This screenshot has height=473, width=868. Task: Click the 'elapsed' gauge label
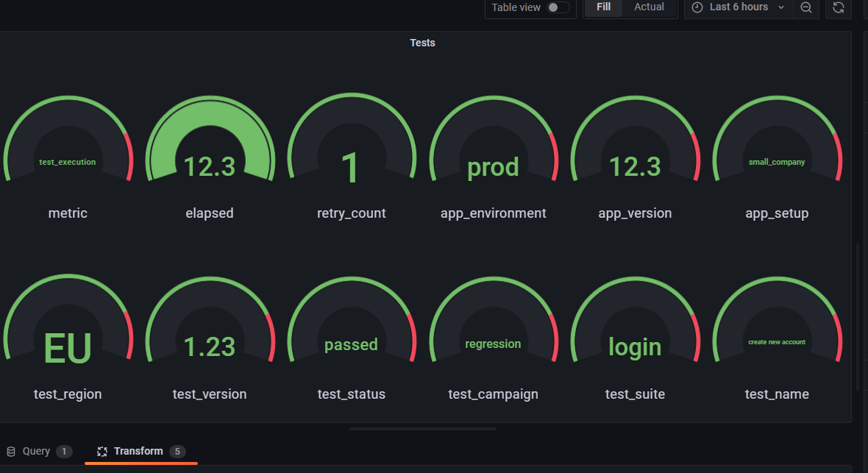[x=210, y=213]
